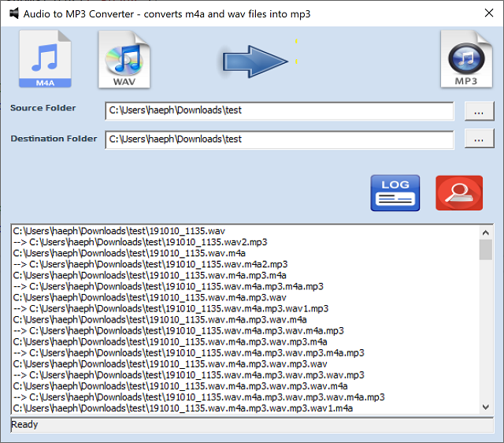Click the M4A file format icon

tap(45, 59)
